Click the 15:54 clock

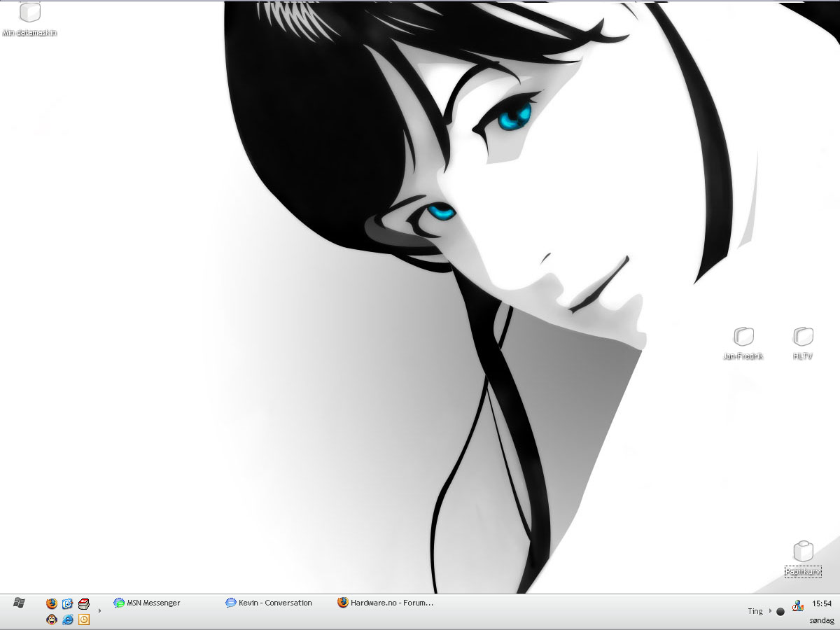pyautogui.click(x=822, y=603)
